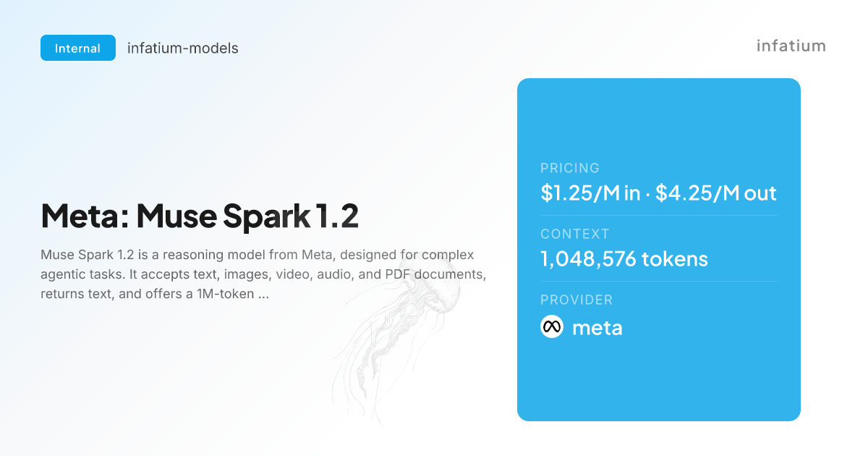
Task: Click the divider line under pricing
Action: point(659,215)
